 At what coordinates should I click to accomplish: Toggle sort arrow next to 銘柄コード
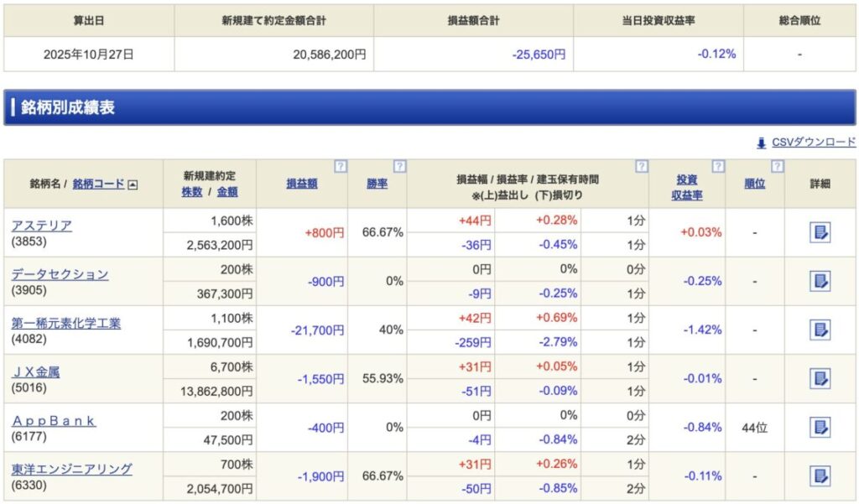pyautogui.click(x=133, y=184)
